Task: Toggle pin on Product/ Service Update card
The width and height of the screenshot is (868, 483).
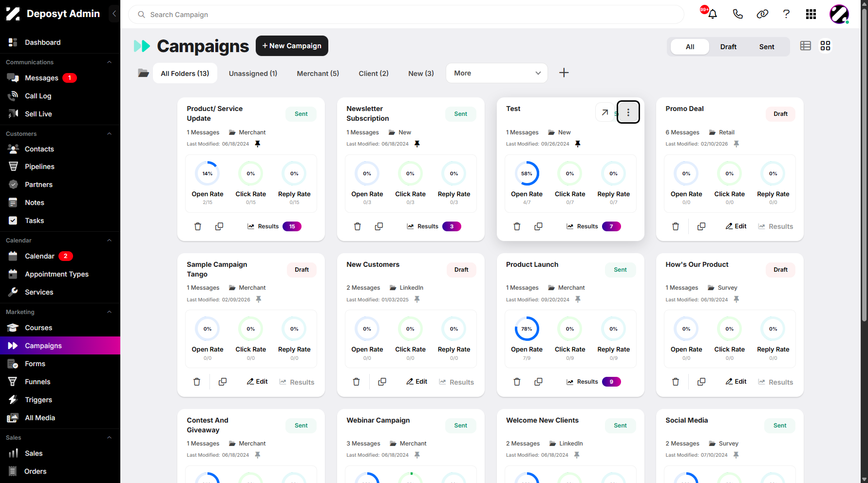Action: (258, 144)
